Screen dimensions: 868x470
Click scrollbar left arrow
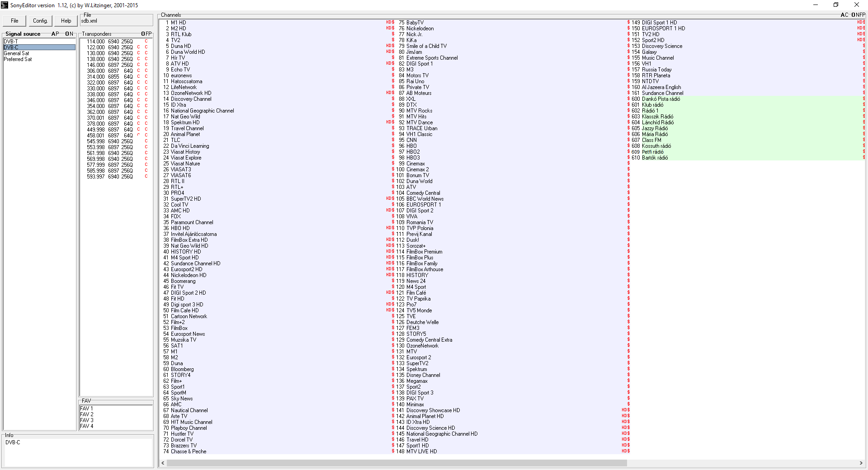(x=163, y=463)
